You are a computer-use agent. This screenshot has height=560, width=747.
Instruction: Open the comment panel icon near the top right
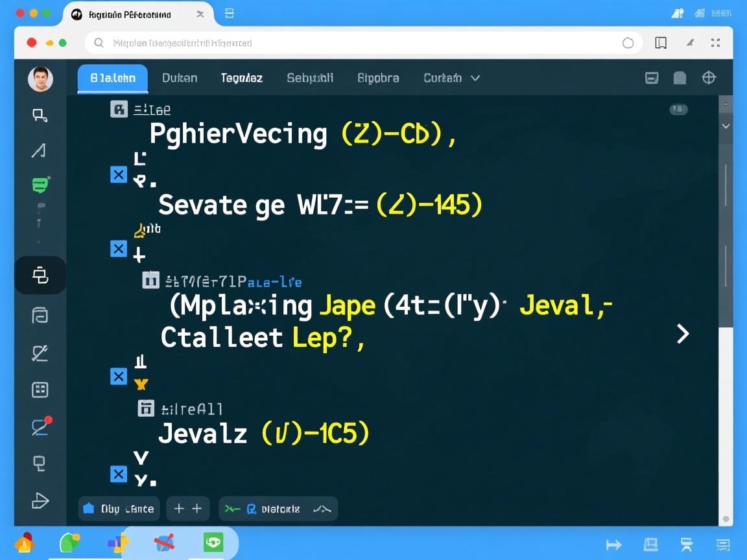651,78
